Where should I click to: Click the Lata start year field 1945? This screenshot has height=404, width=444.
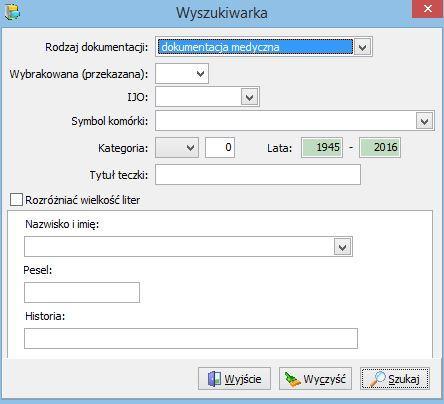pos(322,147)
